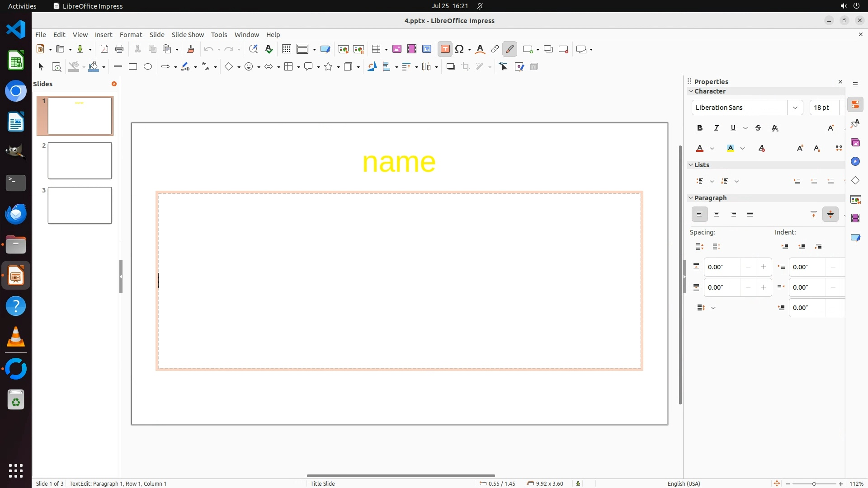Screen dimensions: 868x488
Task: Click the Insert Table toolbar icon
Action: point(376,49)
